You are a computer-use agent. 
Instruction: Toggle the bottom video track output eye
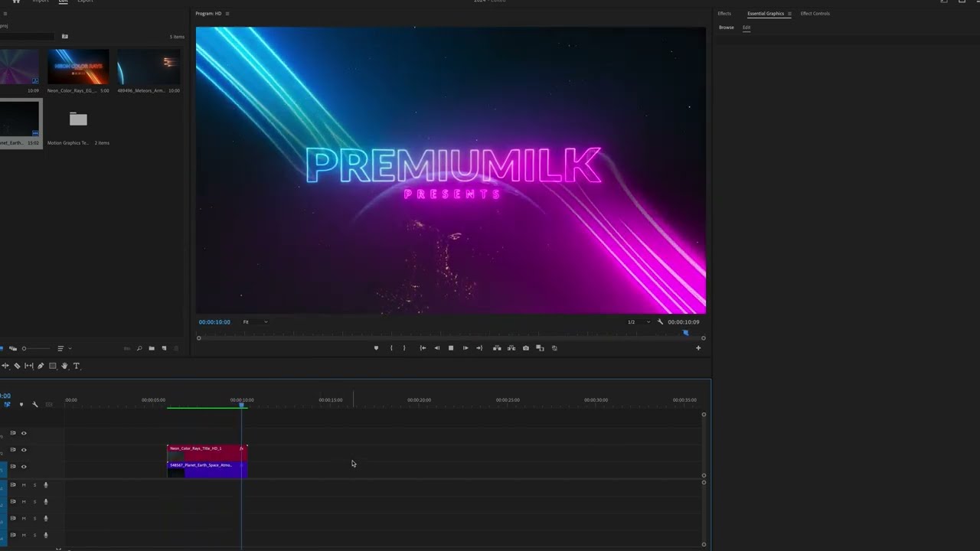pos(24,467)
